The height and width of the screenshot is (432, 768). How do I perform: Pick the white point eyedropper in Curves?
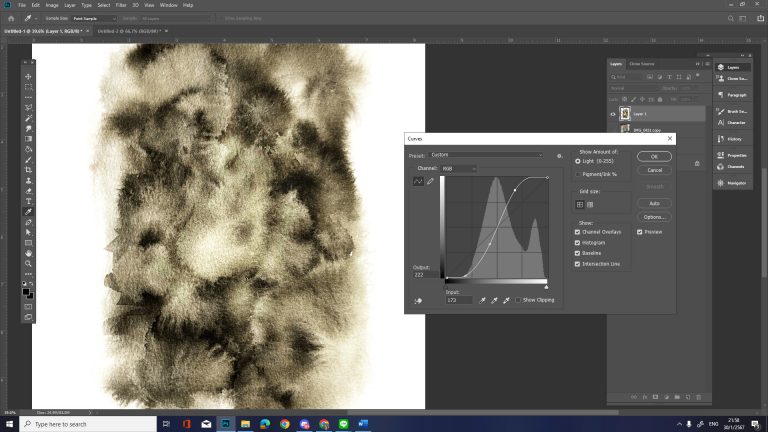coord(506,299)
